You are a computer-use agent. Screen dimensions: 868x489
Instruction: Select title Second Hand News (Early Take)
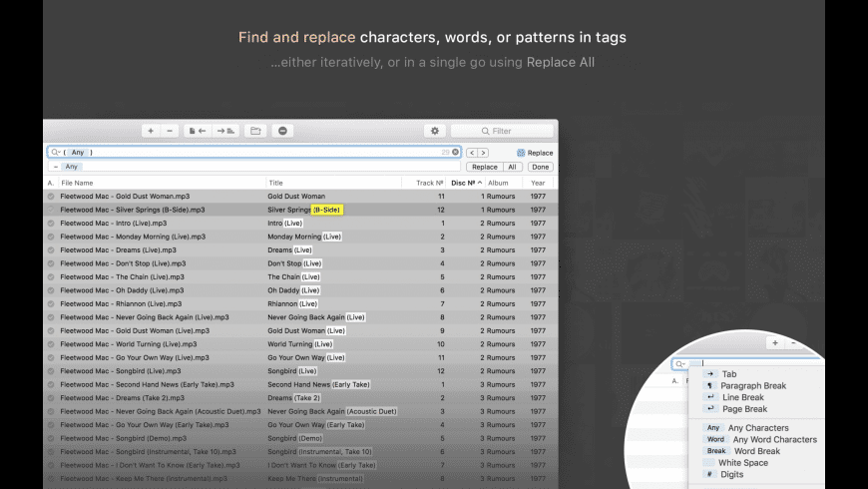tap(319, 384)
